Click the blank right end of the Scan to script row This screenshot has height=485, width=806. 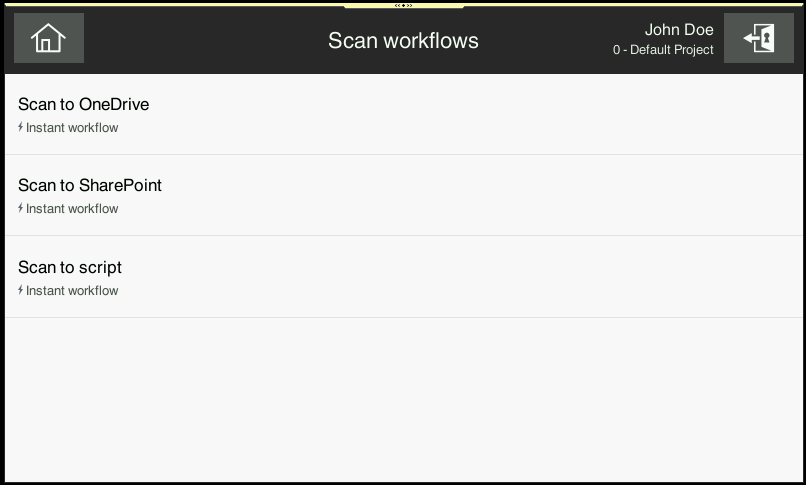tap(700, 277)
